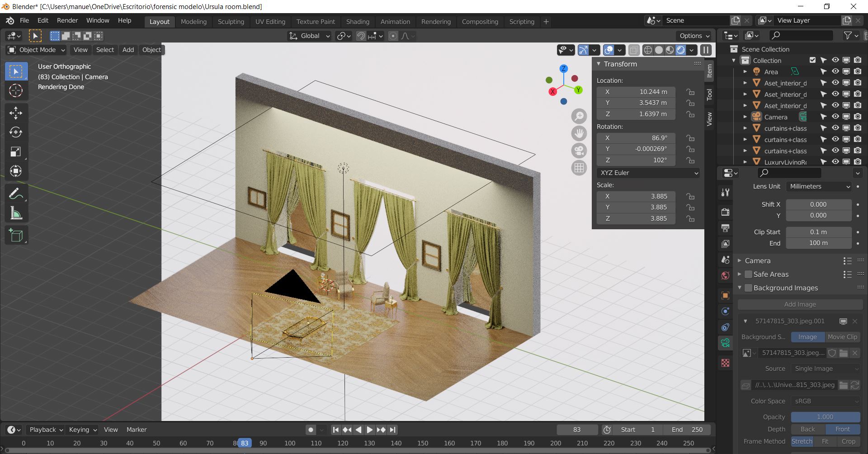Select the Rotate tool
Image resolution: width=868 pixels, height=454 pixels.
(16, 132)
